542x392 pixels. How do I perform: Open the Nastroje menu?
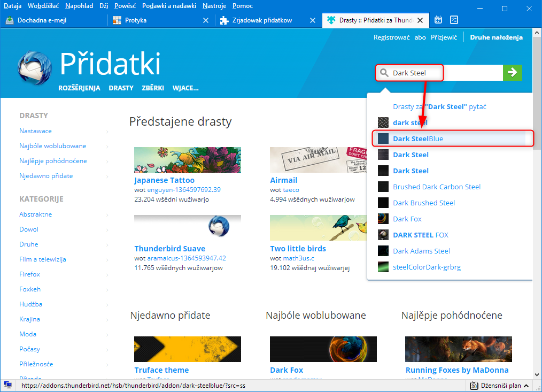(x=214, y=6)
